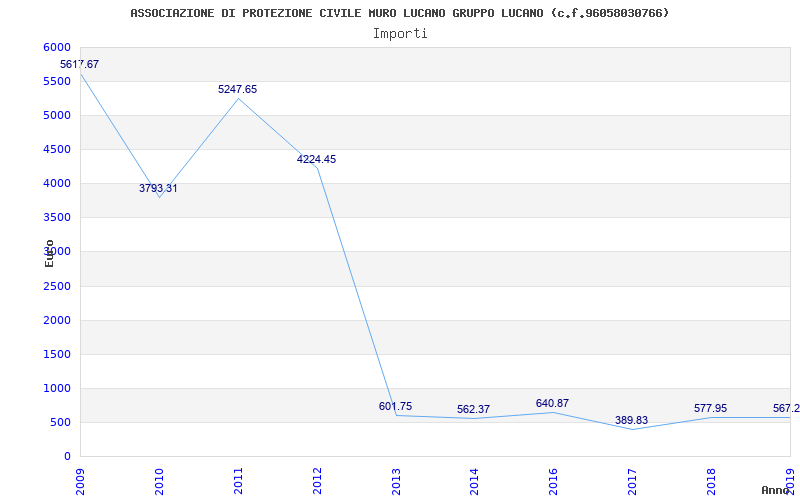
Task: Click the y-axis tick label 5500
Action: [x=57, y=82]
